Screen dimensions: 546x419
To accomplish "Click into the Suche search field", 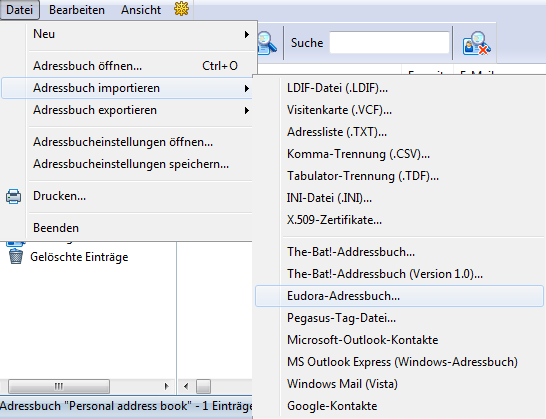I will [389, 42].
